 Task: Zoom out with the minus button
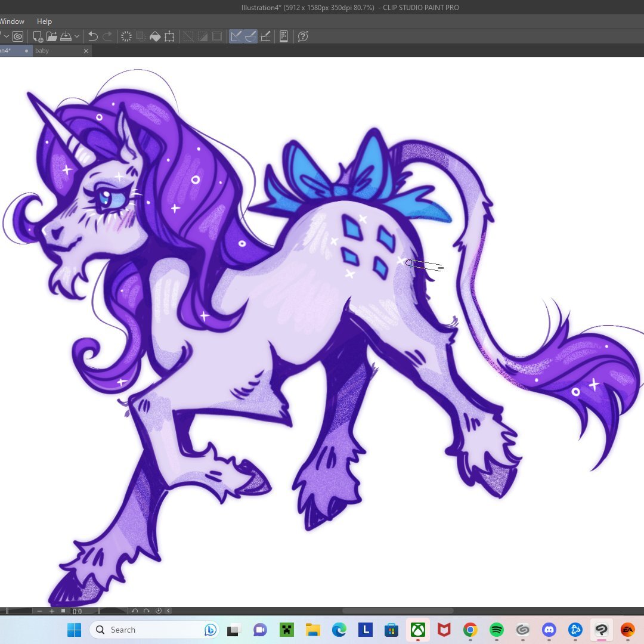point(39,611)
